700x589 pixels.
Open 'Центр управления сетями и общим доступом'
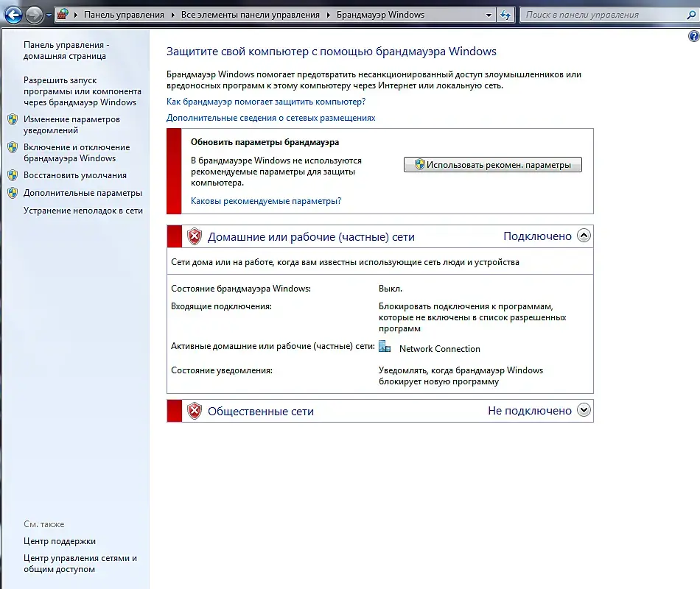(x=80, y=563)
